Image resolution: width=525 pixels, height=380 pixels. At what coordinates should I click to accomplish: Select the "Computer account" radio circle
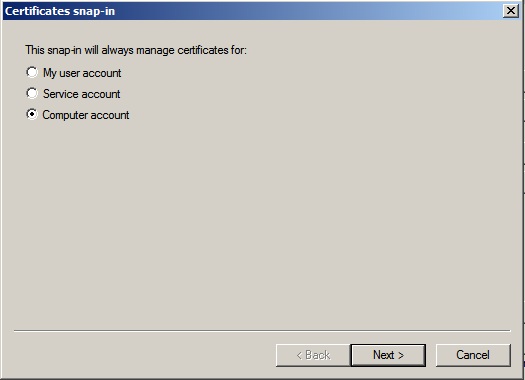point(32,115)
